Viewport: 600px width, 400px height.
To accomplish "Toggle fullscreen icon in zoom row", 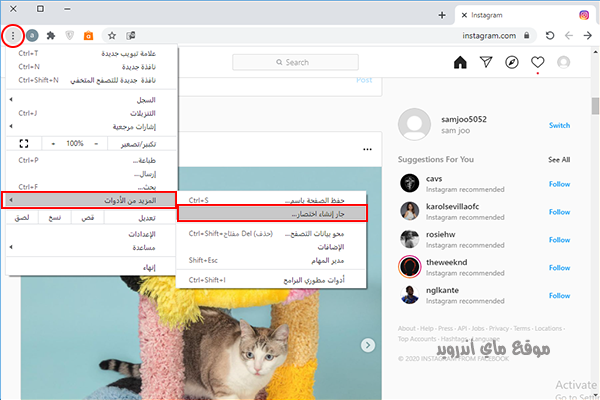I will coord(24,144).
